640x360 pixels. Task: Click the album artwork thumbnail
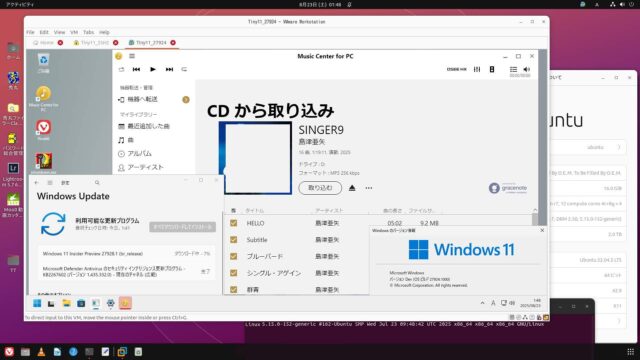click(255, 158)
